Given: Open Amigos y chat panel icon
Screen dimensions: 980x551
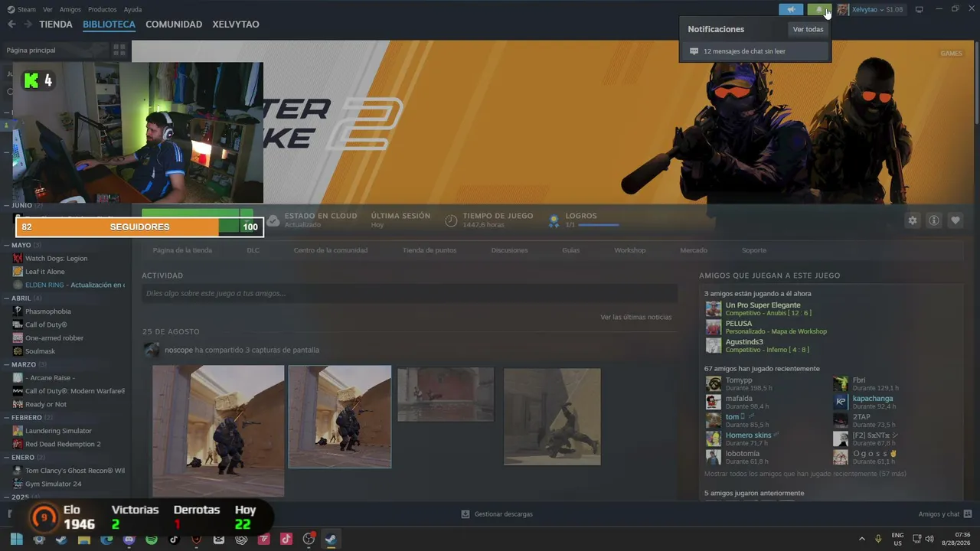Looking at the screenshot, I should point(968,514).
